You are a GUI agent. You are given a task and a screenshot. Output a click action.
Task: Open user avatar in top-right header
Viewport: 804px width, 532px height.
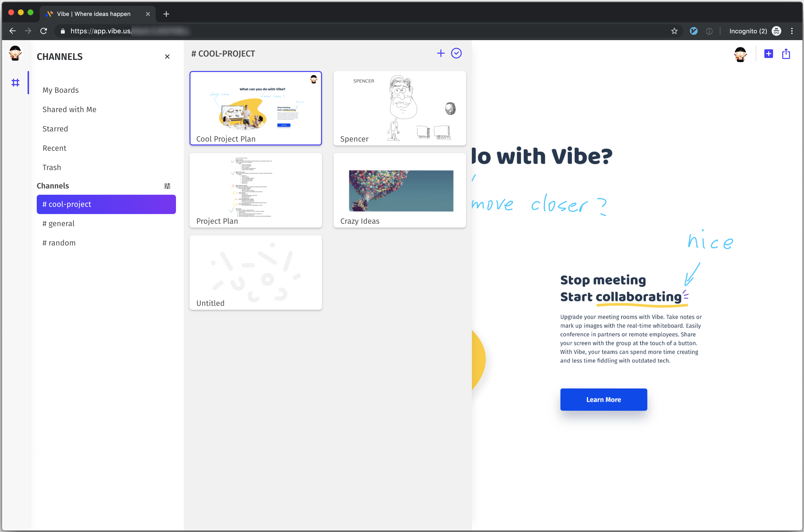coord(740,54)
